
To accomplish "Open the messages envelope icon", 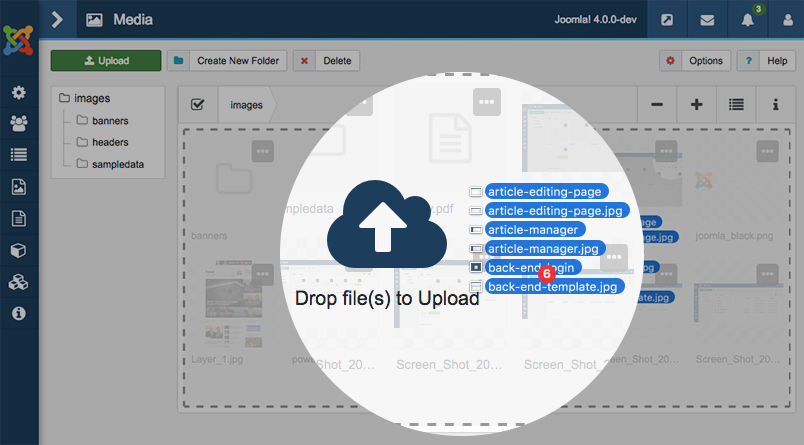I will pyautogui.click(x=707, y=19).
